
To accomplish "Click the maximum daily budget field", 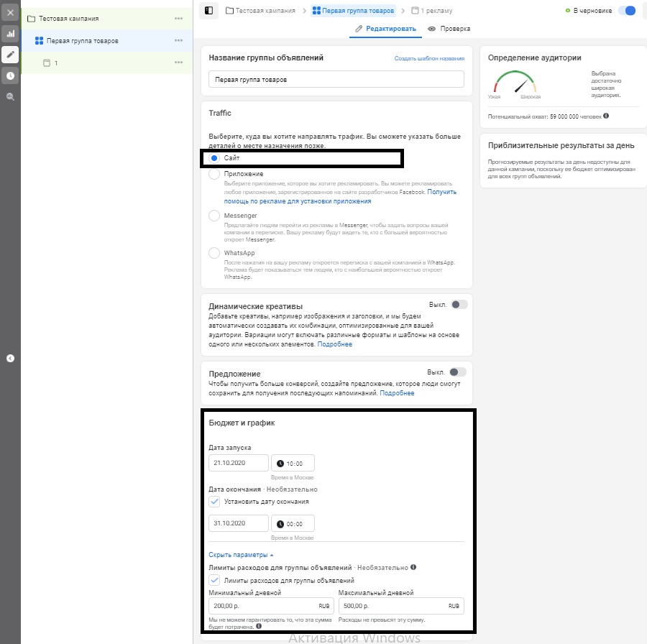I will click(401, 606).
